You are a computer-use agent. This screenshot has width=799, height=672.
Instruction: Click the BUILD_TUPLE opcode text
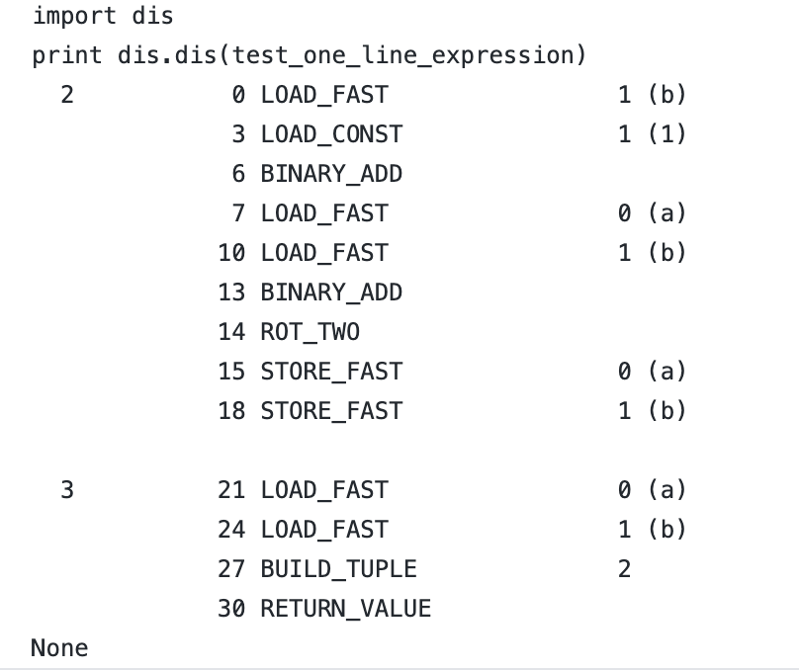339,568
